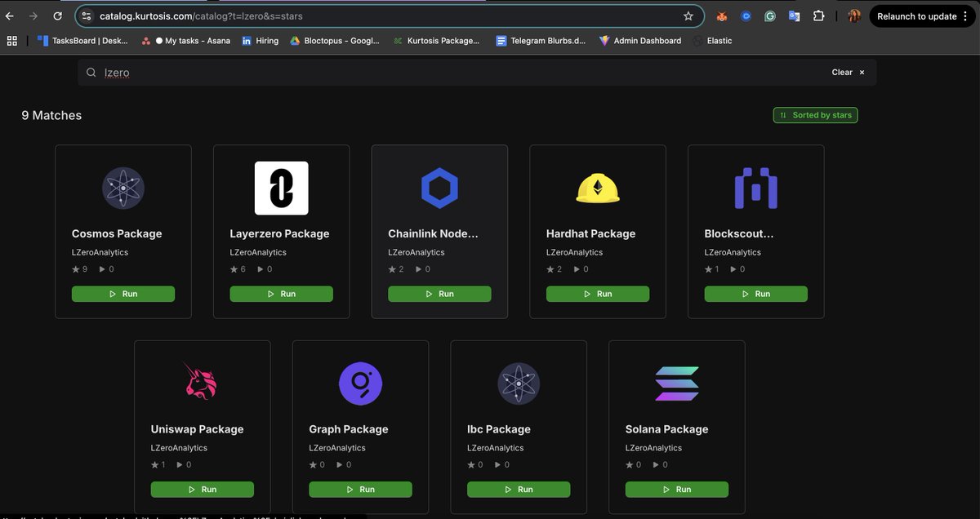This screenshot has height=519, width=980.
Task: Click the run count on Hardhat Package
Action: (581, 269)
